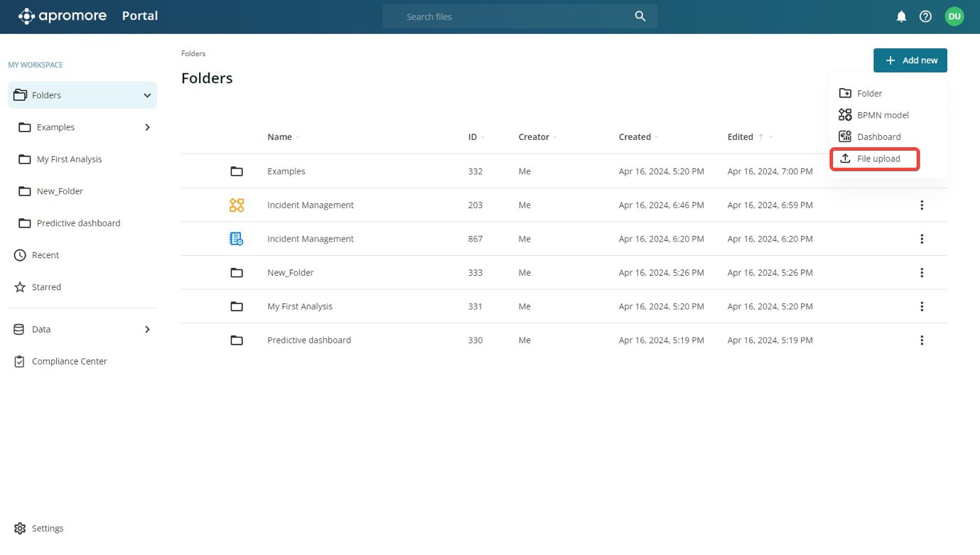Expand the Data section chevron
The height and width of the screenshot is (555, 980).
click(x=147, y=330)
